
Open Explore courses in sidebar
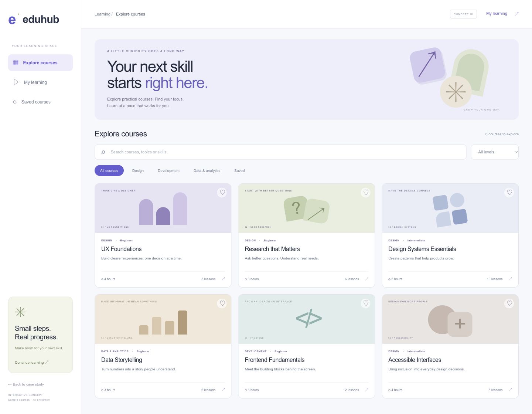[40, 62]
